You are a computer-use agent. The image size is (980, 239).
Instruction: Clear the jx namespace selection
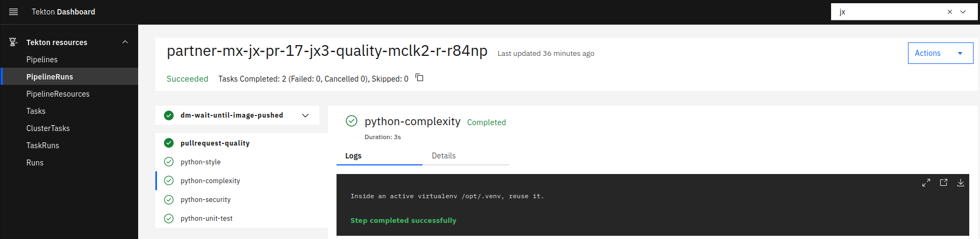pyautogui.click(x=950, y=12)
